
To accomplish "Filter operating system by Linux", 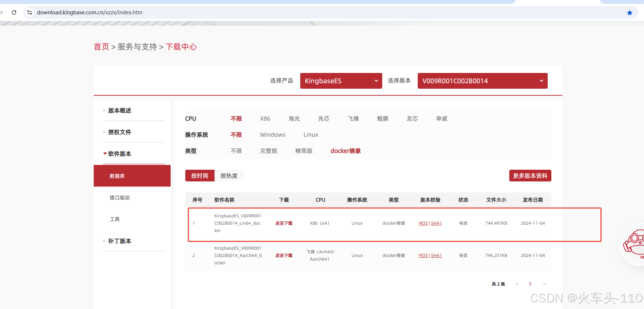I will (311, 135).
